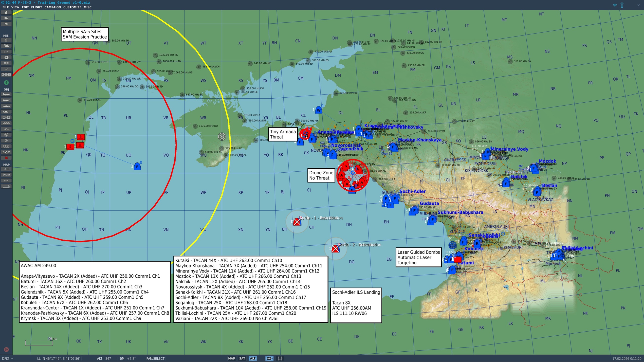Screen dimensions: 644x362
Task: Select the Sortie - 1 Deactivation zone marker
Action: pos(297,222)
